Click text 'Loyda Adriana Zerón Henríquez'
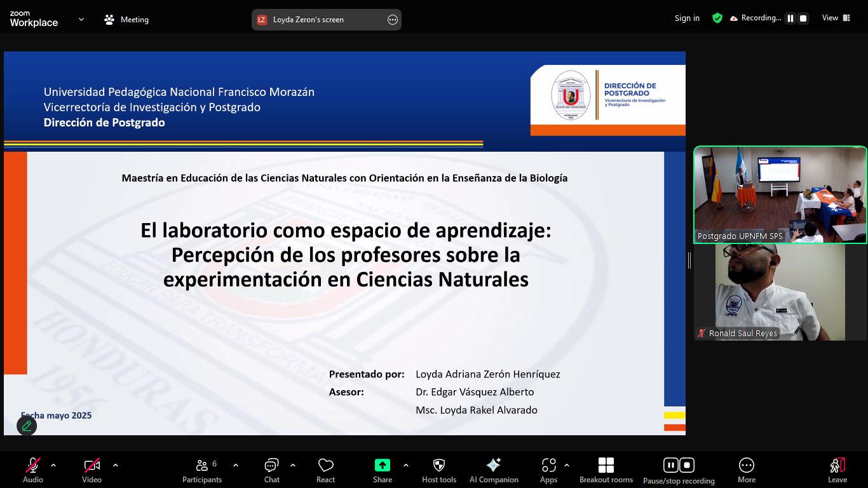 488,374
